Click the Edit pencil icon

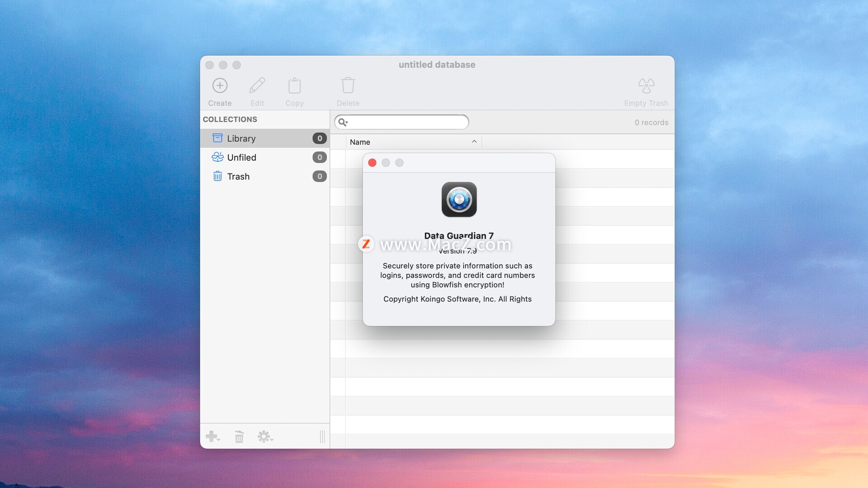point(257,86)
